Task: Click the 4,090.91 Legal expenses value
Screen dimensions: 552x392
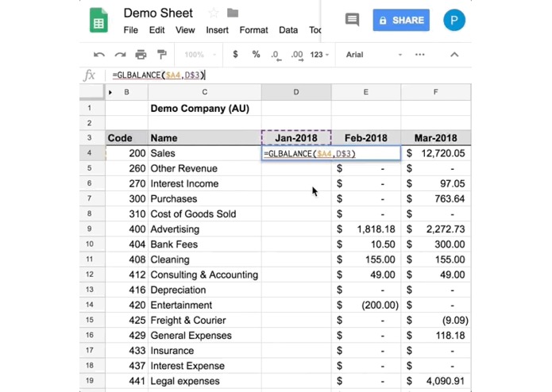Action: pyautogui.click(x=435, y=381)
